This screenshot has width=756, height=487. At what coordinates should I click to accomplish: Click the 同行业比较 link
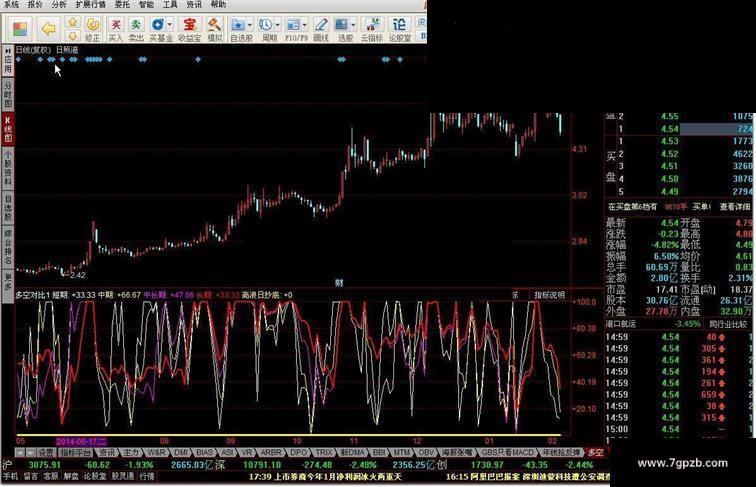coord(727,325)
